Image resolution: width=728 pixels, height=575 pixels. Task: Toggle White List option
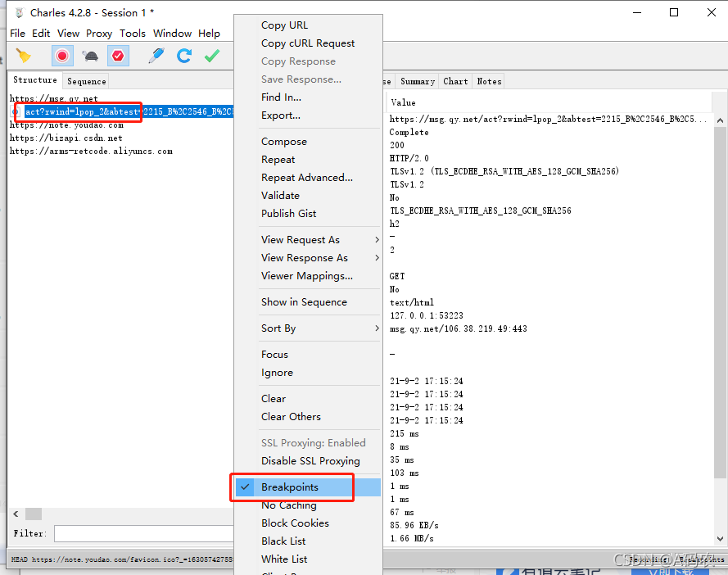(308, 559)
